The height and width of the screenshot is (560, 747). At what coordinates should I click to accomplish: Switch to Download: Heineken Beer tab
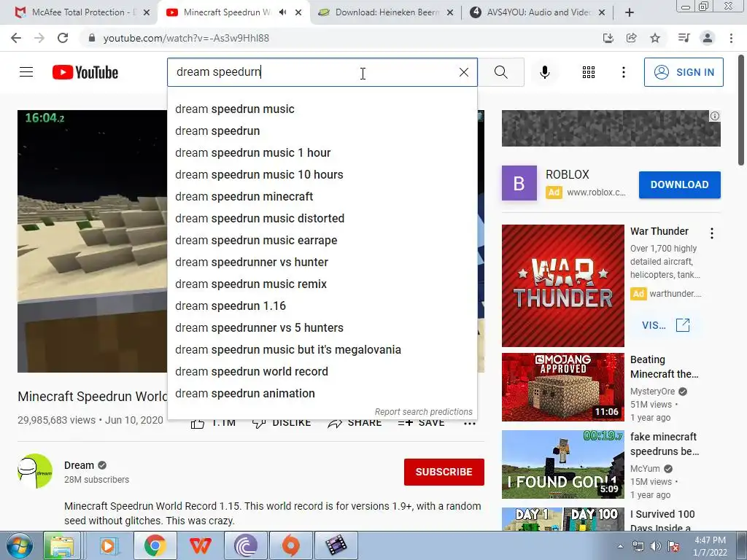pos(386,12)
